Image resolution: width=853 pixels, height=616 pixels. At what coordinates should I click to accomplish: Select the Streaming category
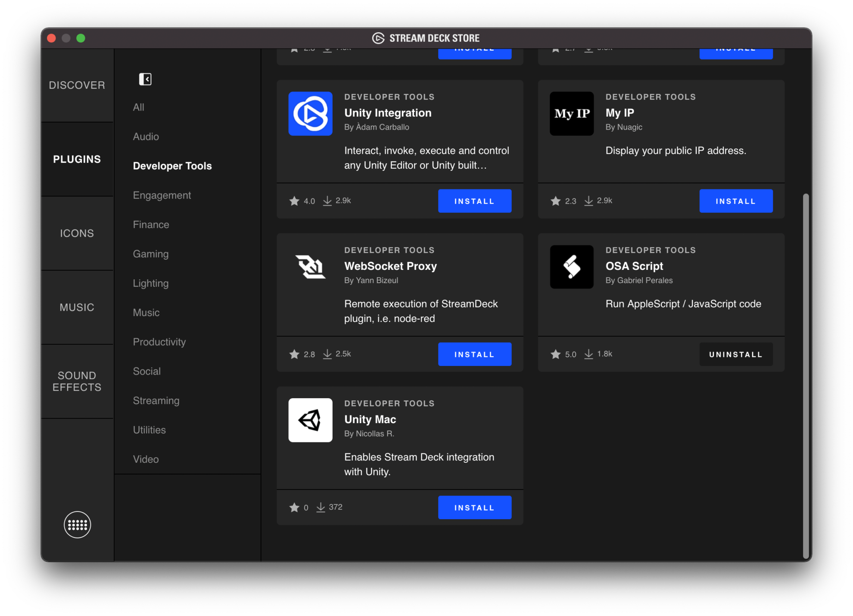[156, 400]
